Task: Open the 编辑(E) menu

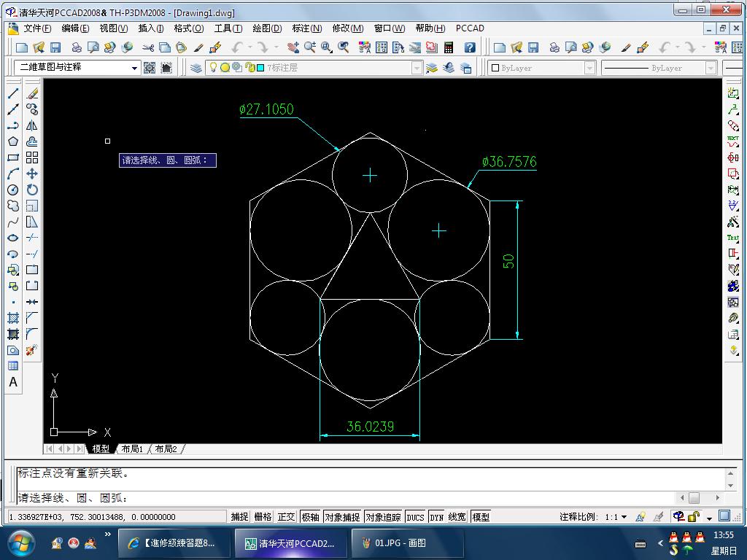Action: pyautogui.click(x=75, y=28)
